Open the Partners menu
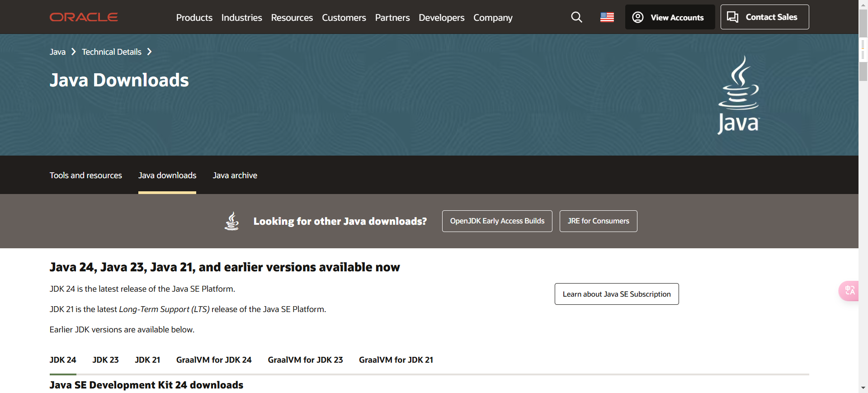The height and width of the screenshot is (393, 868). tap(392, 18)
